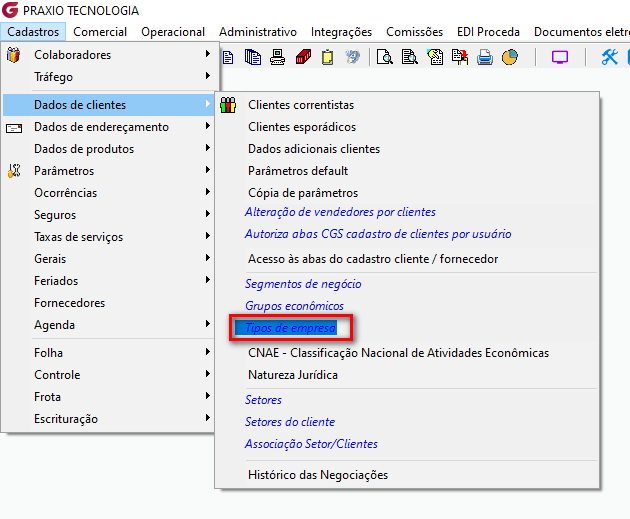Click the purple monitor toolbar icon
630x519 pixels.
click(560, 57)
